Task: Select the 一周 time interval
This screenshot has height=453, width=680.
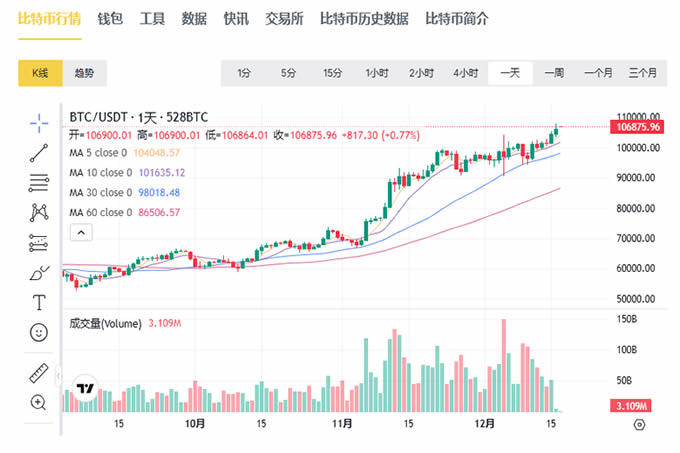Action: tap(554, 73)
